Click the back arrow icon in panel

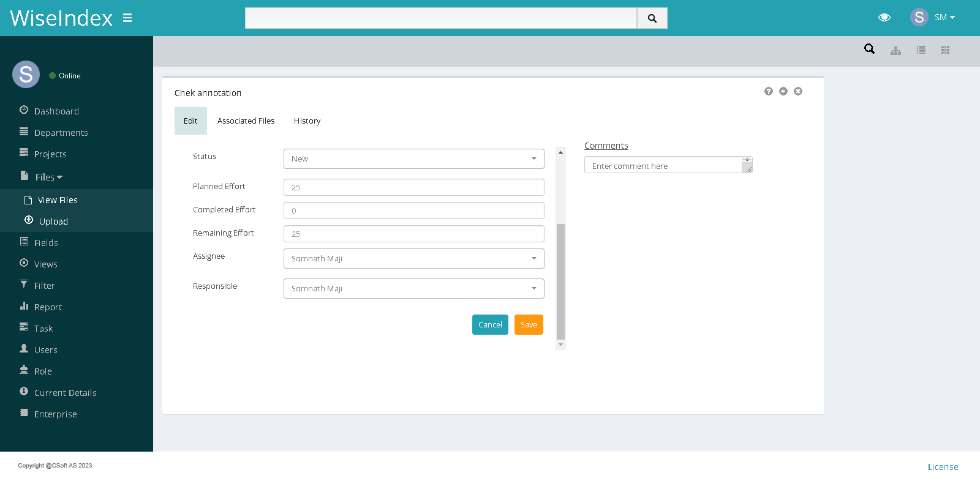pos(783,91)
